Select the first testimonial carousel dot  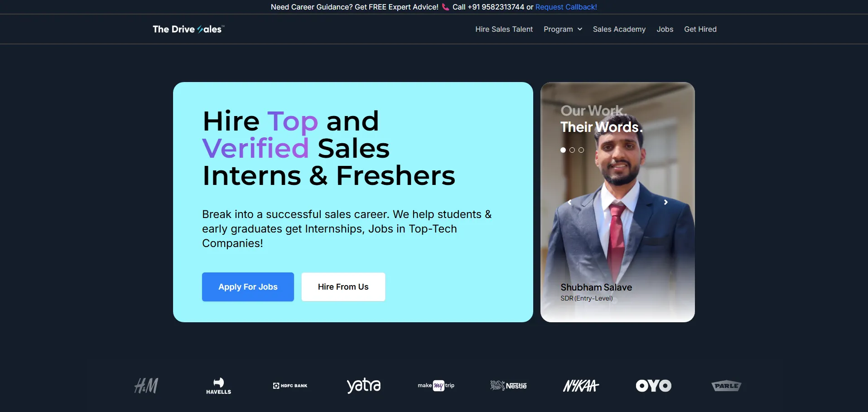point(563,150)
